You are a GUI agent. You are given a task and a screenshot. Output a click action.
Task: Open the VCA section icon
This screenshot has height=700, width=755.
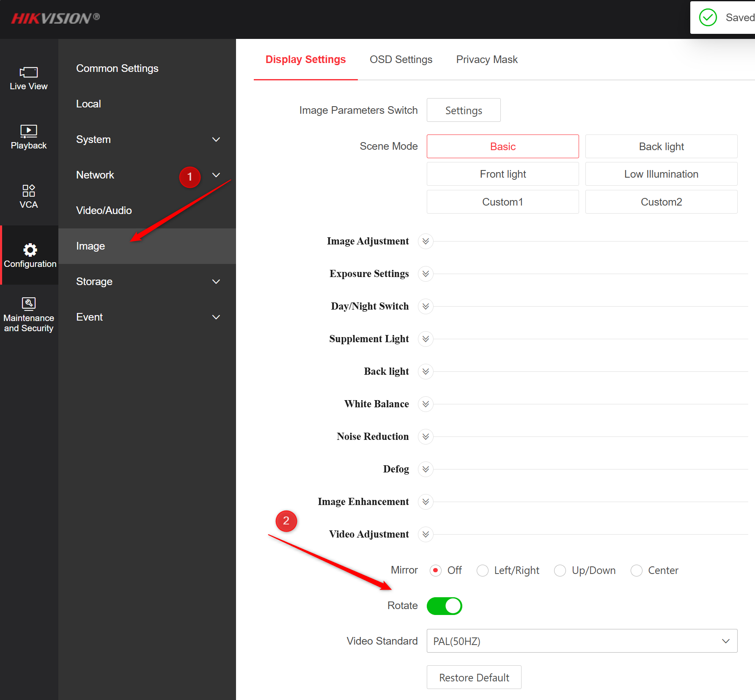tap(29, 190)
